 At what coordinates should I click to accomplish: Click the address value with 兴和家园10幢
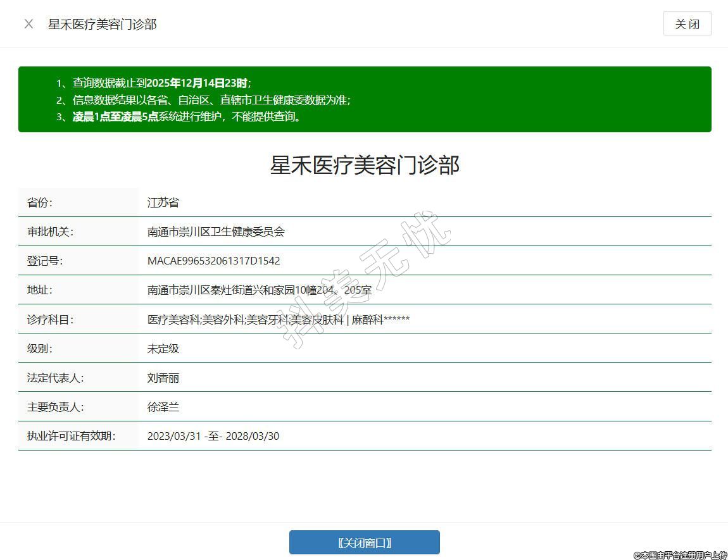click(x=259, y=290)
